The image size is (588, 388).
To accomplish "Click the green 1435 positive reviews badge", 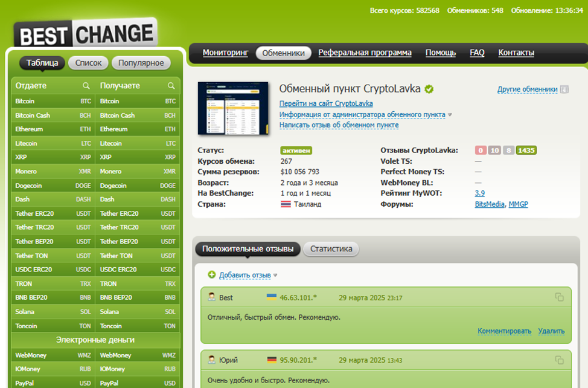I will [526, 150].
